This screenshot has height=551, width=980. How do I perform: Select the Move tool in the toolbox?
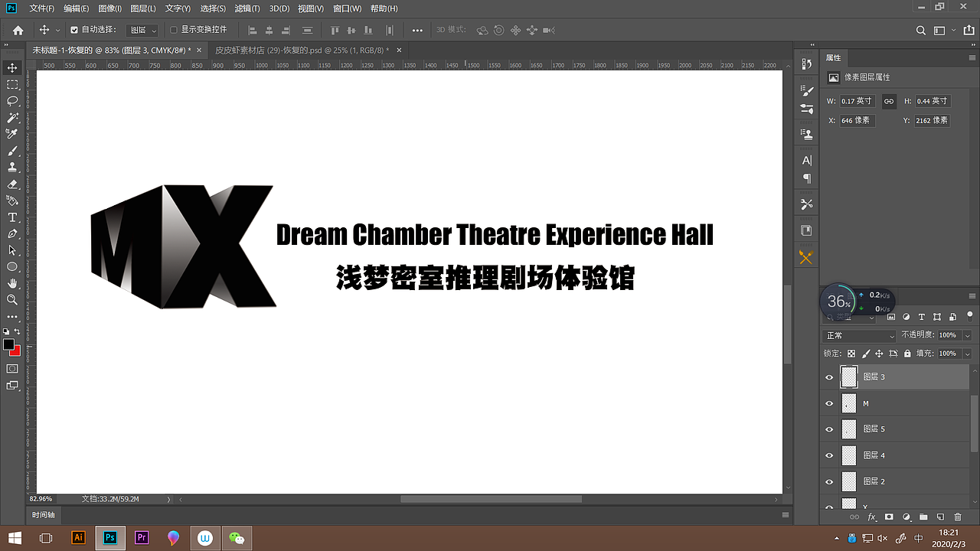tap(12, 68)
